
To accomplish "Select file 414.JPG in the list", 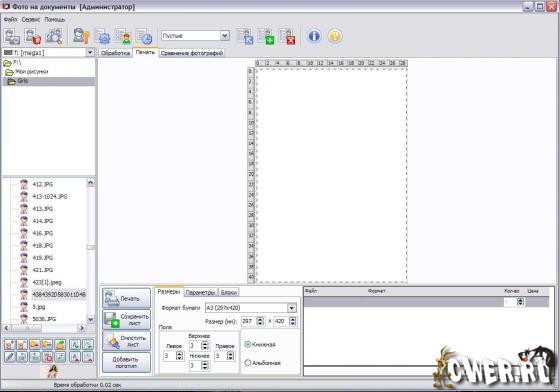I will (x=42, y=221).
